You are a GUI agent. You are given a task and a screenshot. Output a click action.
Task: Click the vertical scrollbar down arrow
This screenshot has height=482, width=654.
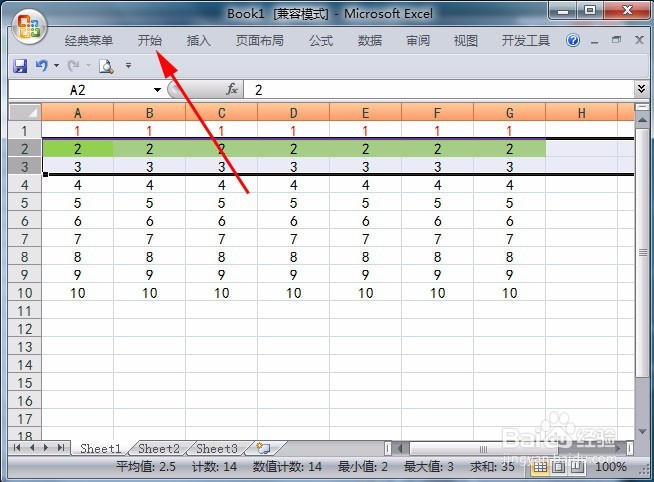(x=641, y=430)
